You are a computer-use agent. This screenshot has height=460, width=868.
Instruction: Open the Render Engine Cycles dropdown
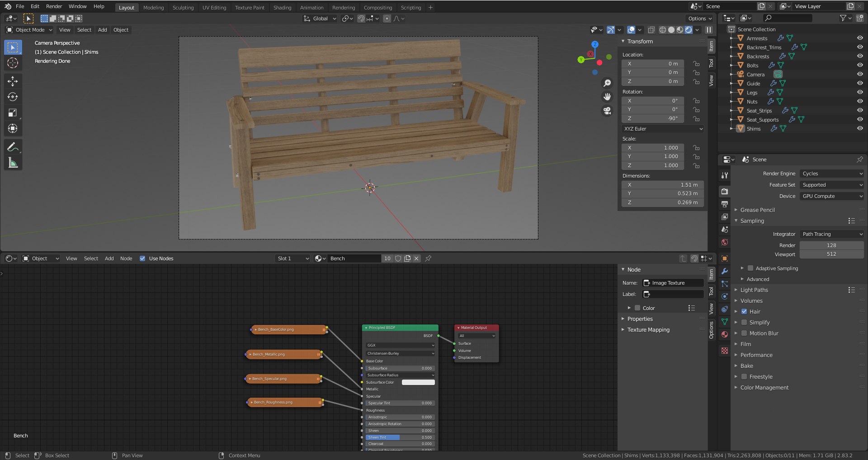[832, 174]
